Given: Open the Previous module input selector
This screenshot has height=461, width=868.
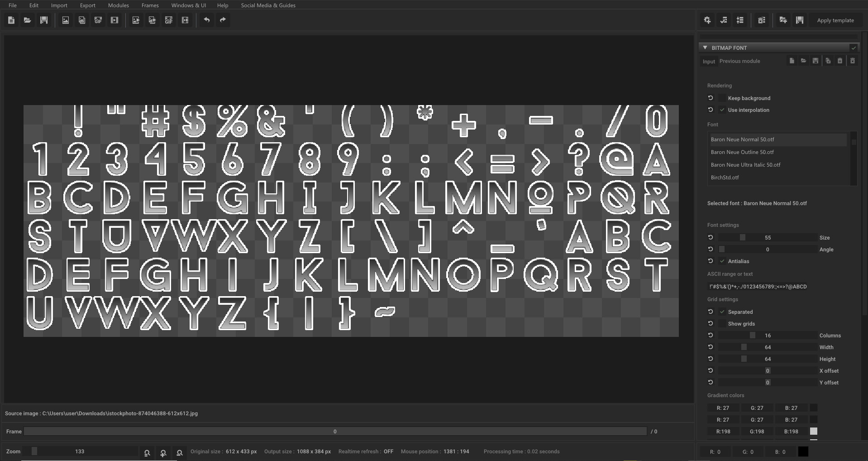Looking at the screenshot, I should (x=739, y=61).
